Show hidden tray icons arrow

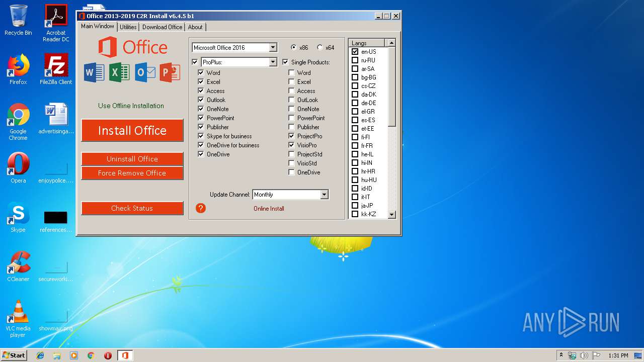[561, 355]
